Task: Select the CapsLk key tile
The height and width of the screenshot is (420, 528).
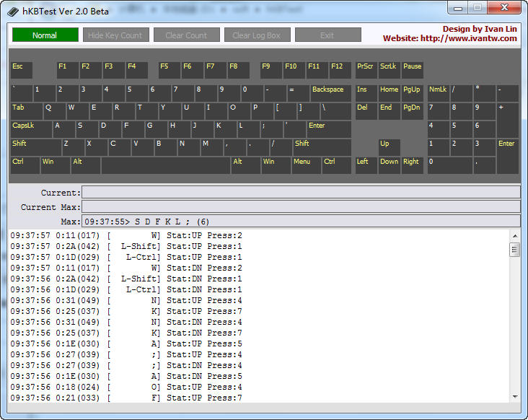Action: click(x=31, y=129)
